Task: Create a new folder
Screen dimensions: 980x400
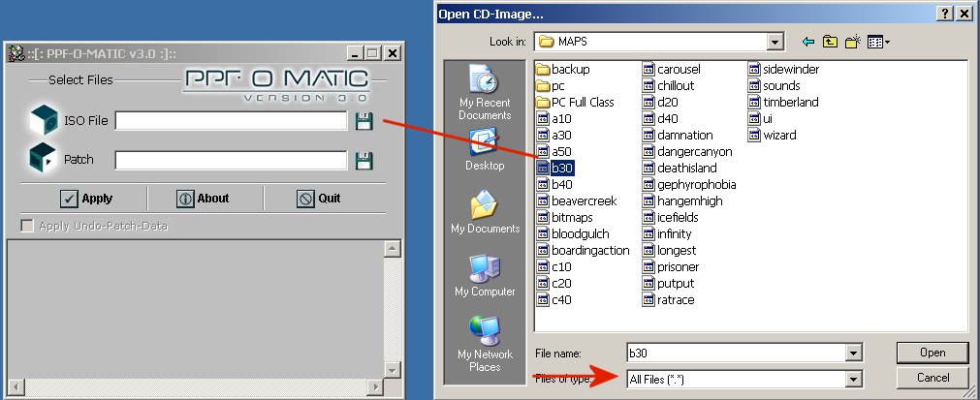Action: click(852, 42)
